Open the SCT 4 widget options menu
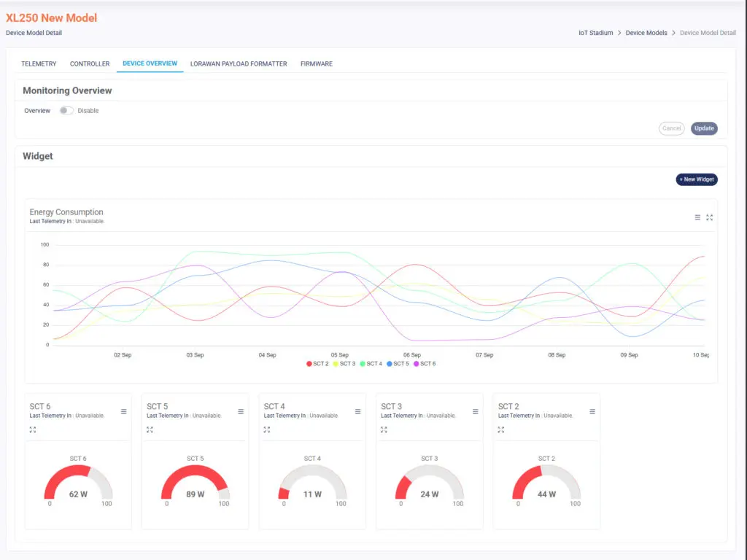Viewport: 747px width, 560px height. coord(357,412)
